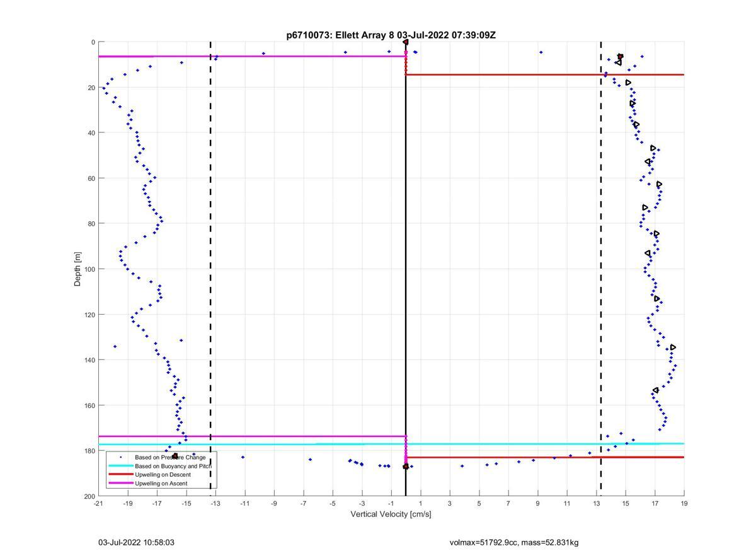The height and width of the screenshot is (558, 756).
Task: Click legend entry "Based on Pressure Change"
Action: tap(170, 457)
